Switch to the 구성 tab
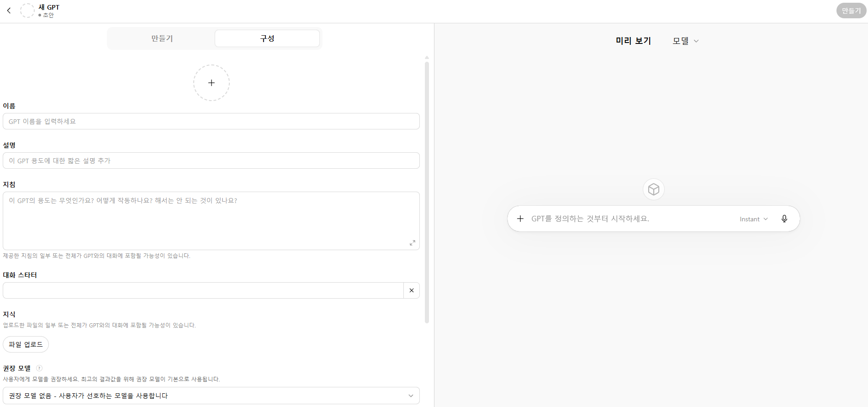Viewport: 868px width, 407px height. 267,38
